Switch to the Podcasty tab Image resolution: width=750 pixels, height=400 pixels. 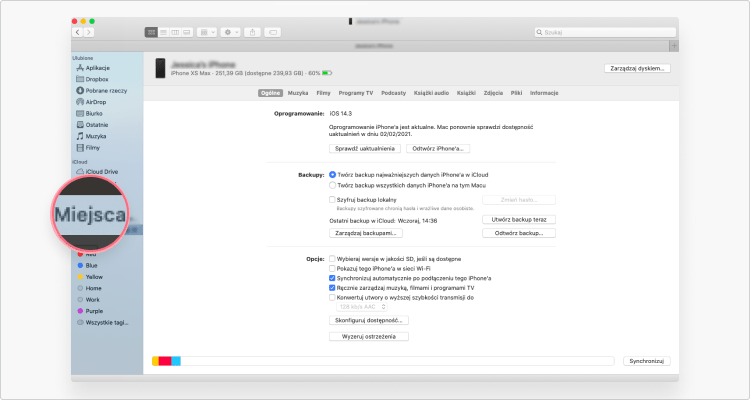pos(394,93)
